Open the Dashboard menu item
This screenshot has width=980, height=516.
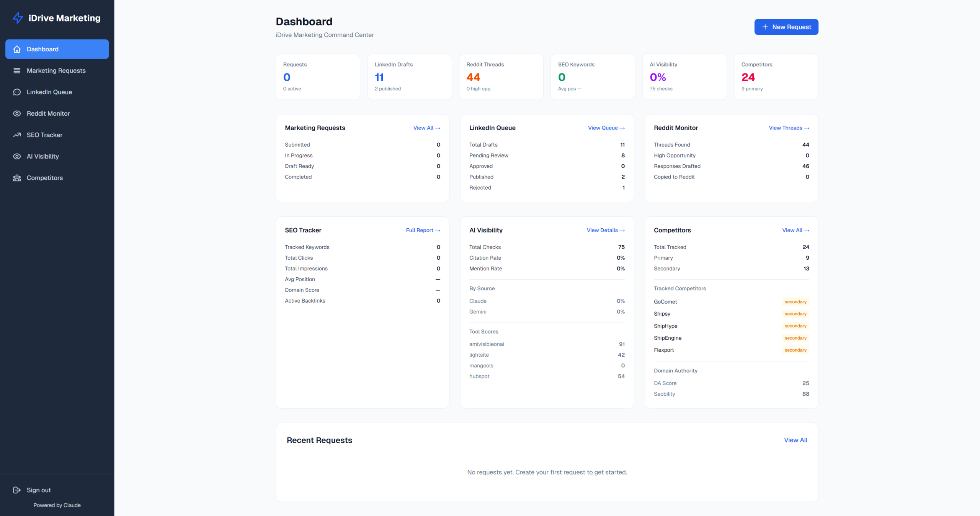[x=57, y=49]
